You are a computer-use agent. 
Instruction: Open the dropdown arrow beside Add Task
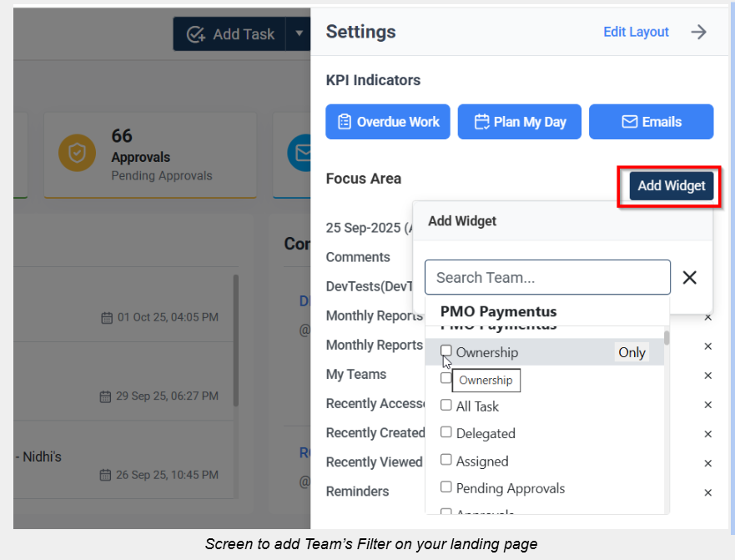[x=299, y=34]
